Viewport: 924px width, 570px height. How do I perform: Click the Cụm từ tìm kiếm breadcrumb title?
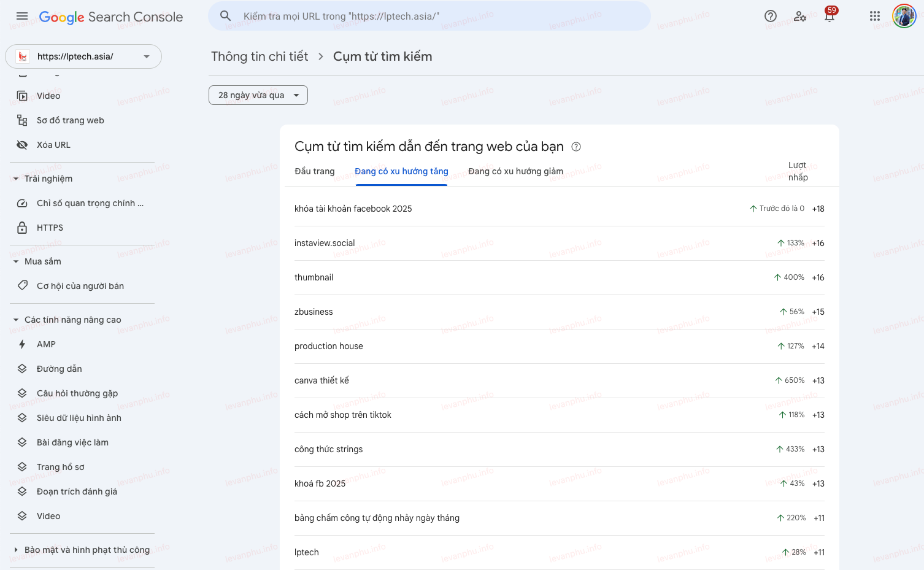382,56
